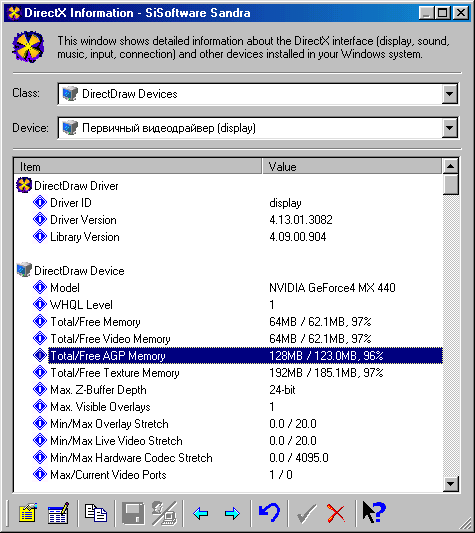Select the Min/Max Hardware Codec Stretch label
This screenshot has height=533, width=475.
[131, 458]
